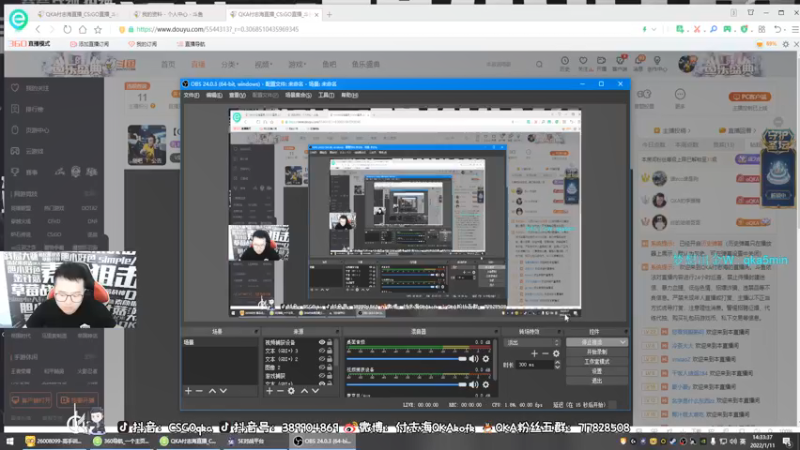The height and width of the screenshot is (450, 800).
Task: Adjust desktop audio volume slider
Action: click(406, 359)
